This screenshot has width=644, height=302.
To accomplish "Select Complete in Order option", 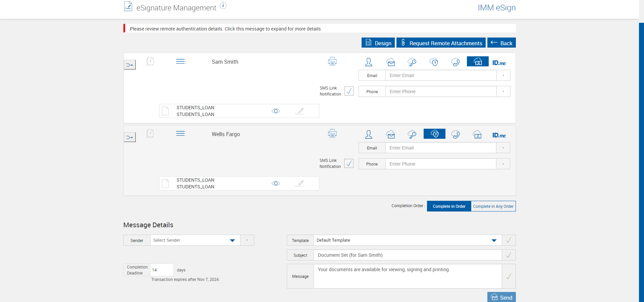I will click(449, 206).
